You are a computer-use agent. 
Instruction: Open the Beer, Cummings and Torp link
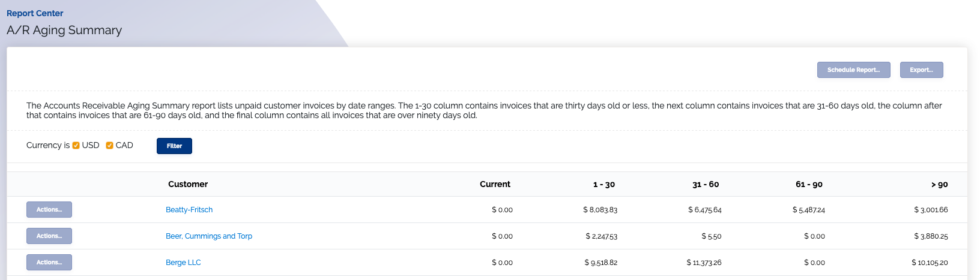pyautogui.click(x=209, y=236)
